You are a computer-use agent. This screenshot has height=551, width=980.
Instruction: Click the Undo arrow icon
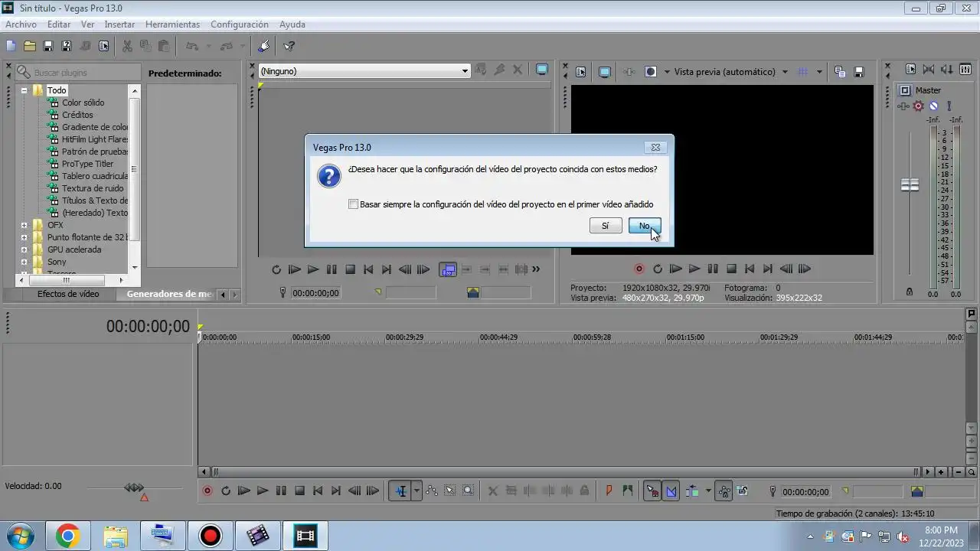(192, 46)
